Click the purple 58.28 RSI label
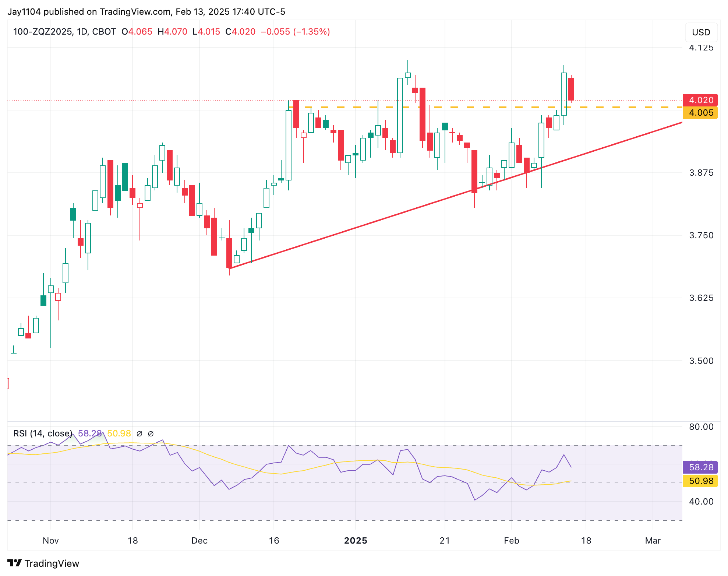Viewport: 728px width, 576px height. tap(700, 467)
